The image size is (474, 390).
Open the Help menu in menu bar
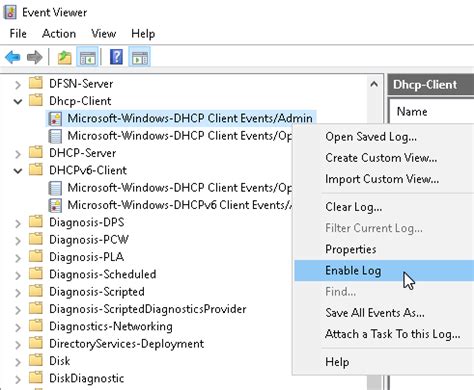[x=143, y=34]
